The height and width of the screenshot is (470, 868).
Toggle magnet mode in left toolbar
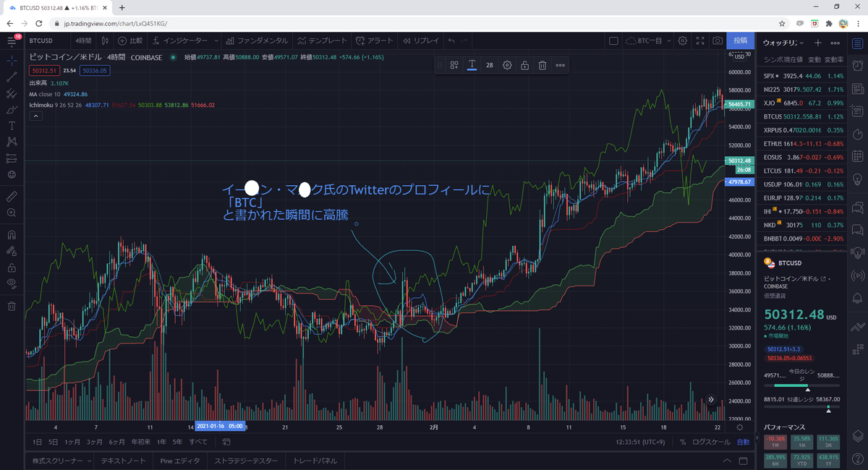pyautogui.click(x=12, y=234)
